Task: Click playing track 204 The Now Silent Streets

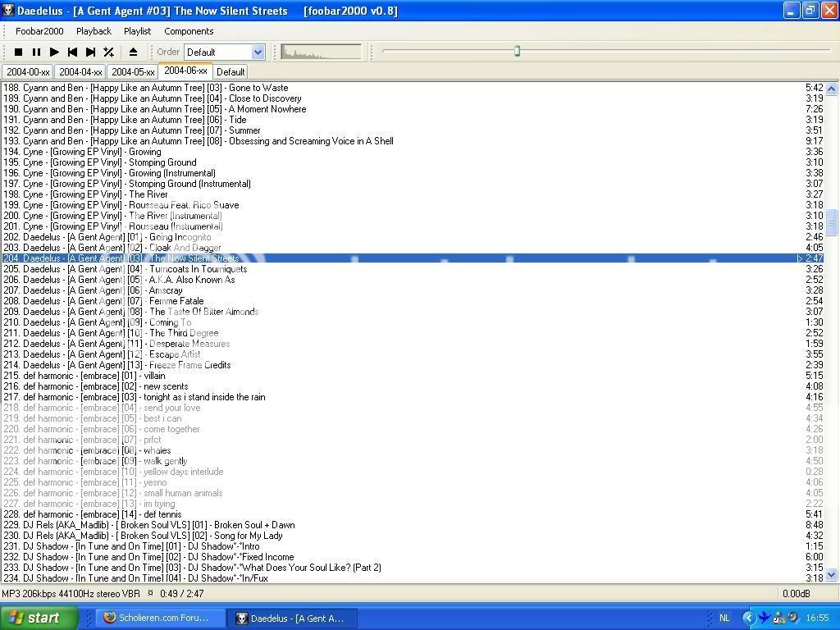Action: (x=413, y=258)
